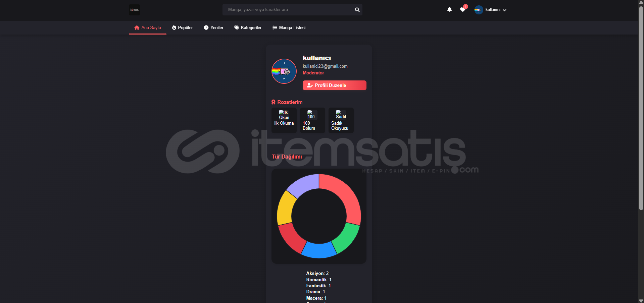This screenshot has width=644, height=303.
Task: Select the İlk Okuma badge
Action: [284, 120]
